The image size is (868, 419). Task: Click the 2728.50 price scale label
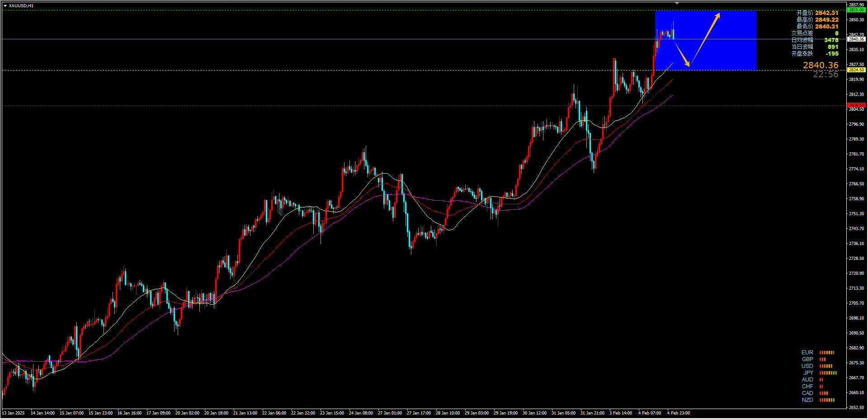click(x=856, y=259)
